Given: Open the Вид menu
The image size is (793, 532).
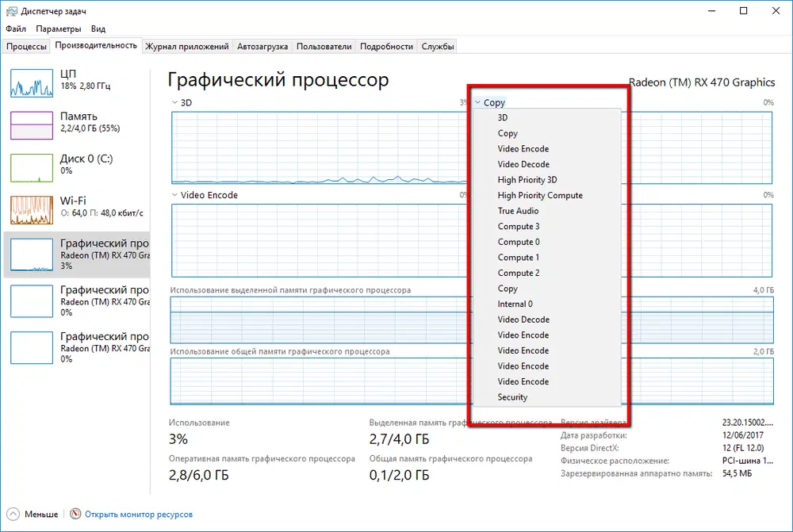Looking at the screenshot, I should click(98, 29).
